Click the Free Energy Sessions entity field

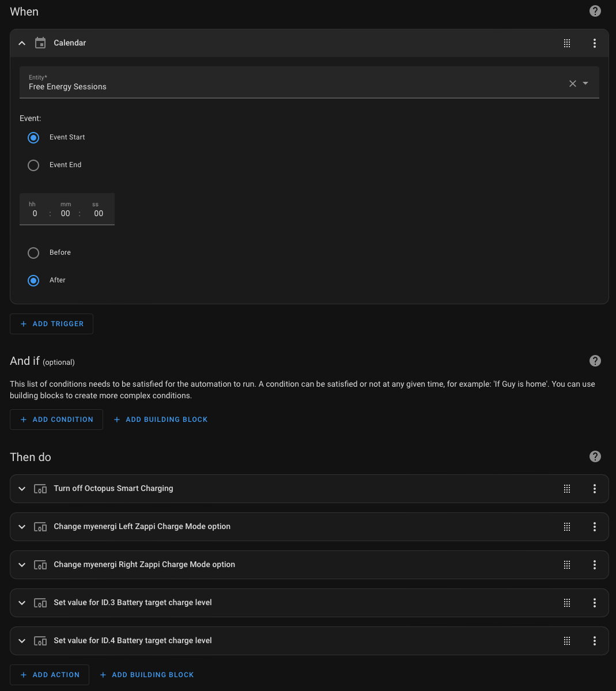click(309, 82)
